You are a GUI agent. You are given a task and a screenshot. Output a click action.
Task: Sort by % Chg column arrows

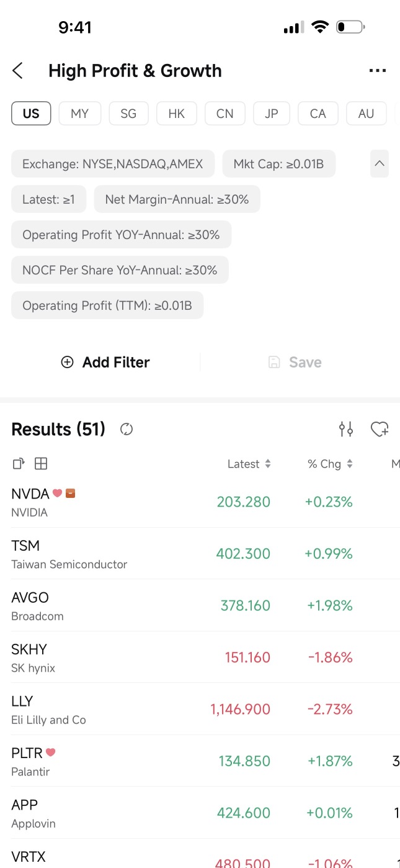click(350, 464)
